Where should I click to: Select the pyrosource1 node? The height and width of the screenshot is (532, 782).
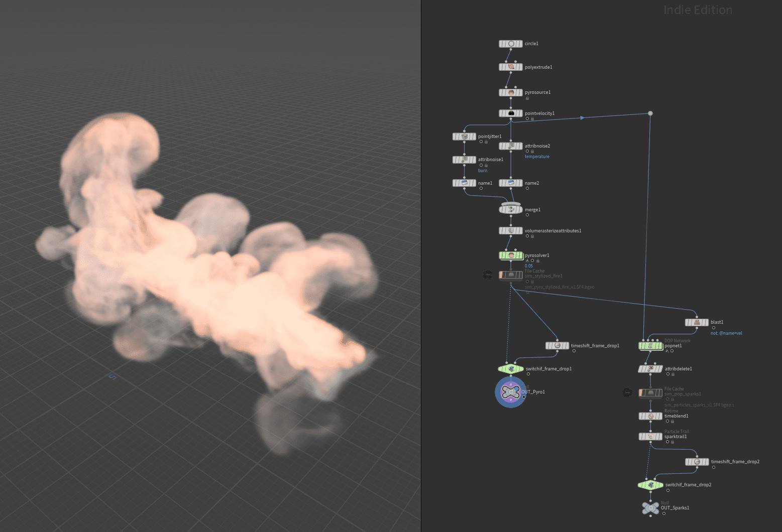(510, 92)
